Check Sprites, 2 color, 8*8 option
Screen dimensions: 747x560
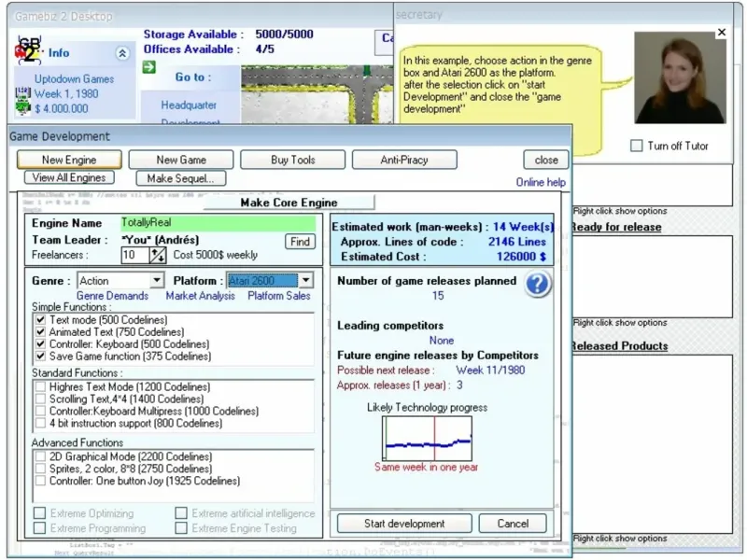point(40,469)
